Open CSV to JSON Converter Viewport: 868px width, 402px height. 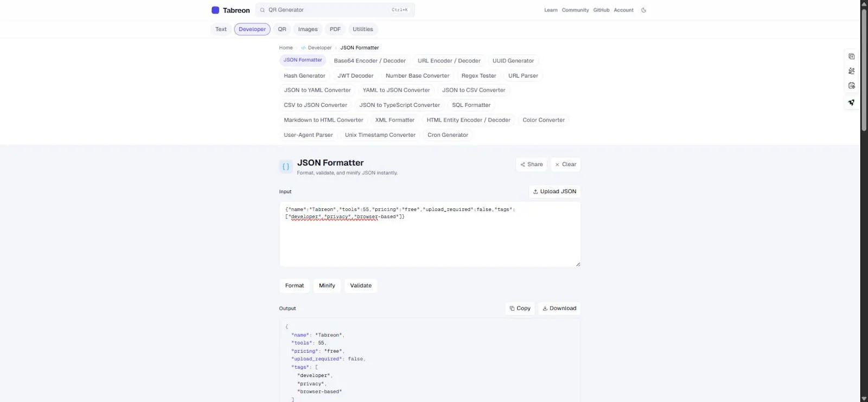click(315, 105)
